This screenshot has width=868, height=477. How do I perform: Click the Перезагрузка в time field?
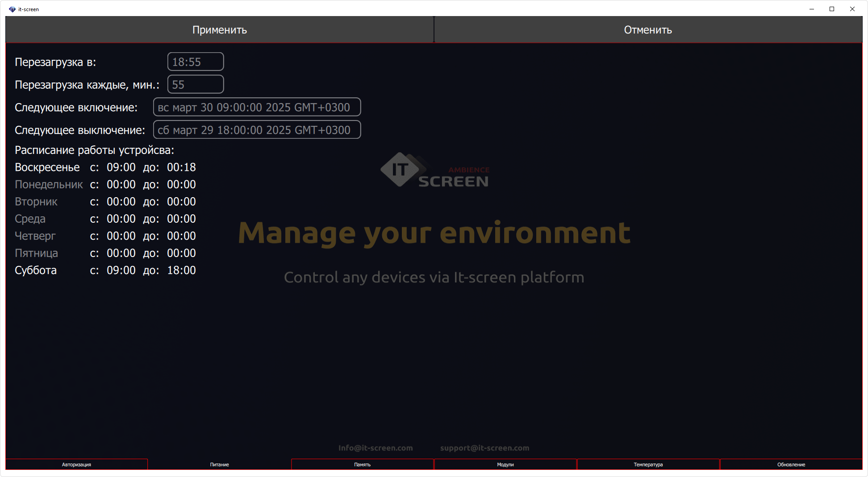pos(195,62)
